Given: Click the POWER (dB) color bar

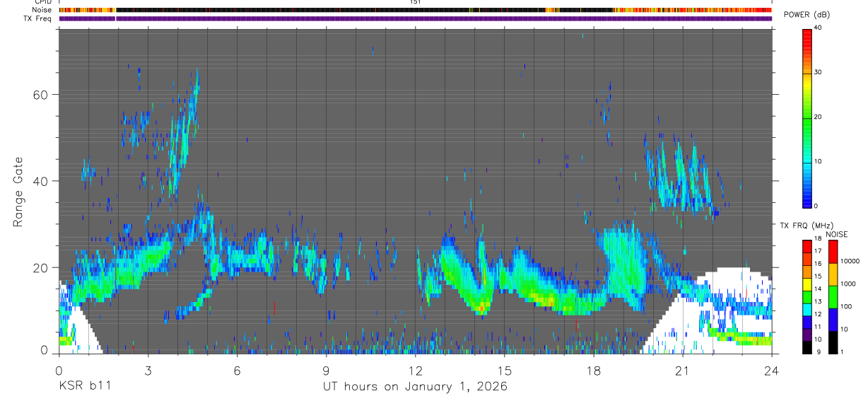Looking at the screenshot, I should click(x=807, y=117).
